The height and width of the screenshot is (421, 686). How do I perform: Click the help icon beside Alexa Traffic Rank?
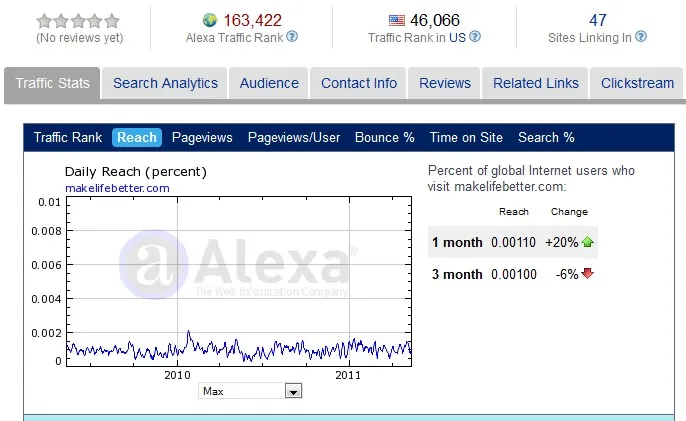pyautogui.click(x=292, y=37)
